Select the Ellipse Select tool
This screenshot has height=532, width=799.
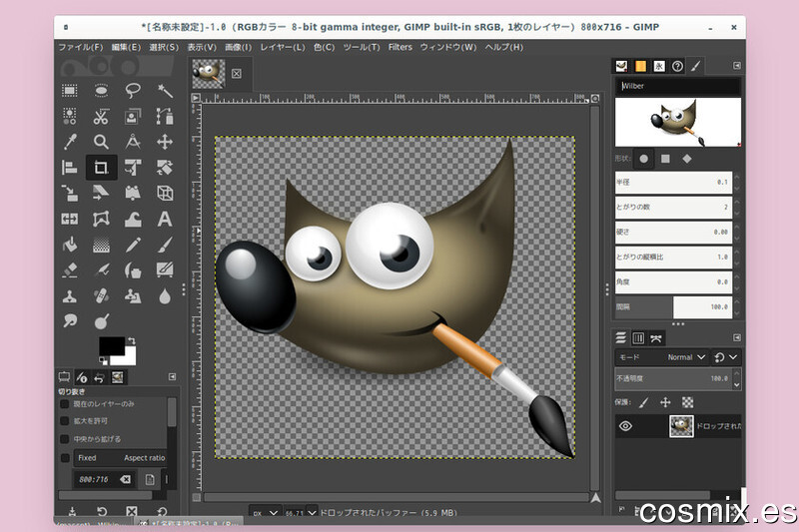[101, 91]
